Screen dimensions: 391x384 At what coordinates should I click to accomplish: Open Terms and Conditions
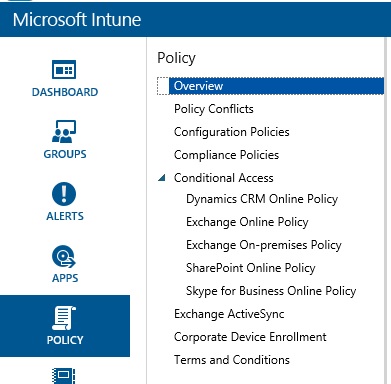pos(232,360)
